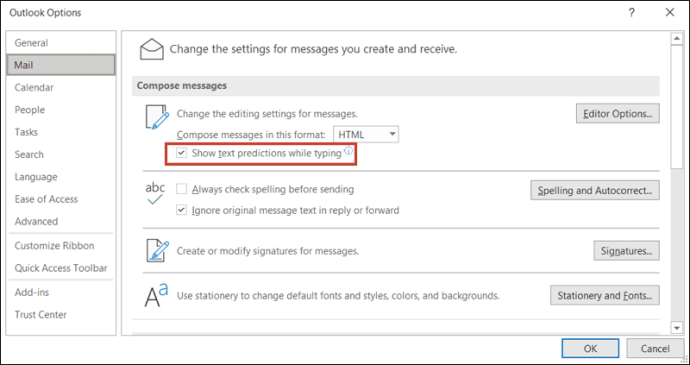The height and width of the screenshot is (365, 690).
Task: Select the General category
Action: tap(61, 43)
